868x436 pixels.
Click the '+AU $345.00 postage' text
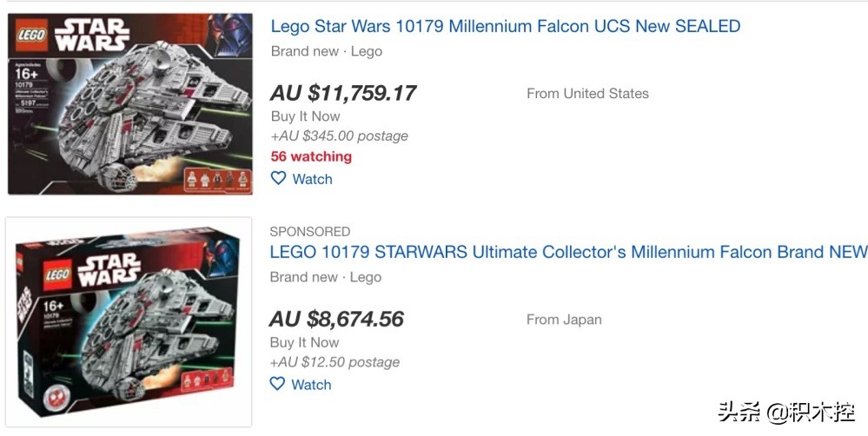point(339,135)
